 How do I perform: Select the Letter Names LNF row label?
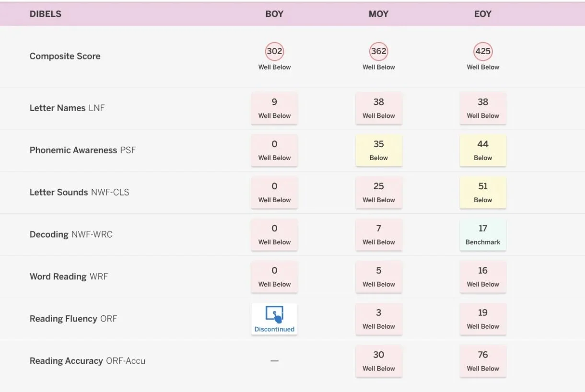(x=67, y=108)
